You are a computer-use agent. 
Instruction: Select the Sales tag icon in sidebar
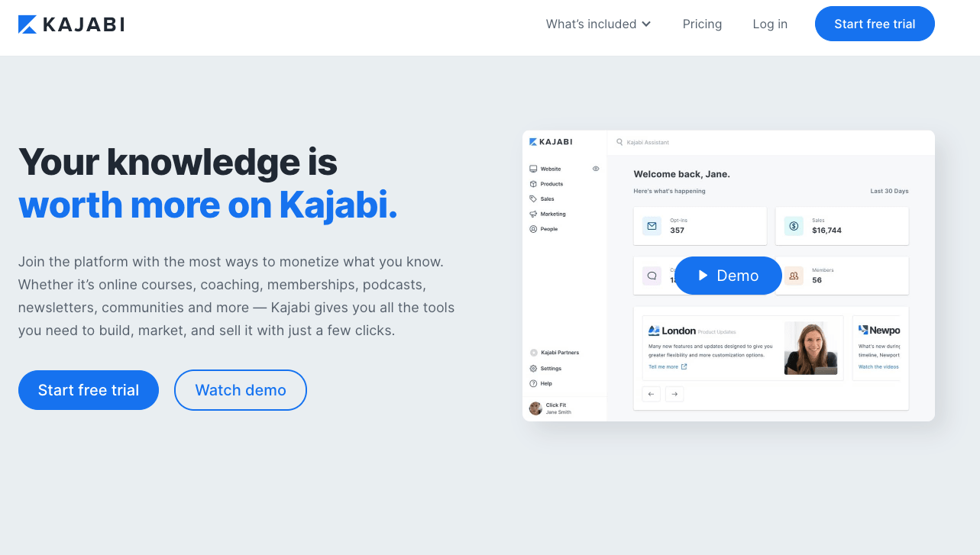(533, 198)
